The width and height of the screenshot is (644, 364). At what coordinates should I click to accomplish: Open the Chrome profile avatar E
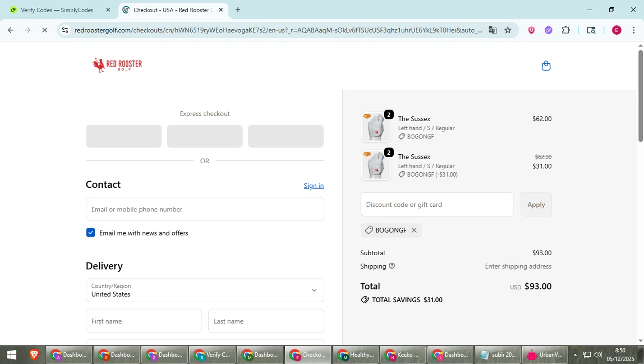coord(617,30)
